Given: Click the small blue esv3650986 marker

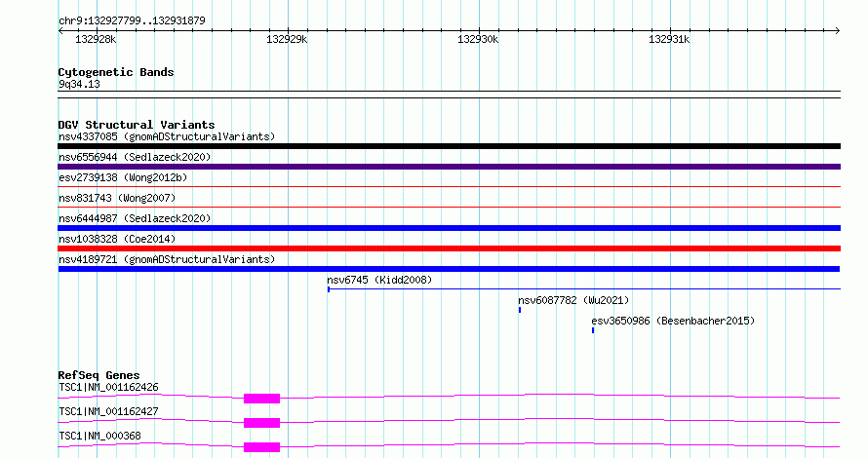Looking at the screenshot, I should (x=593, y=330).
